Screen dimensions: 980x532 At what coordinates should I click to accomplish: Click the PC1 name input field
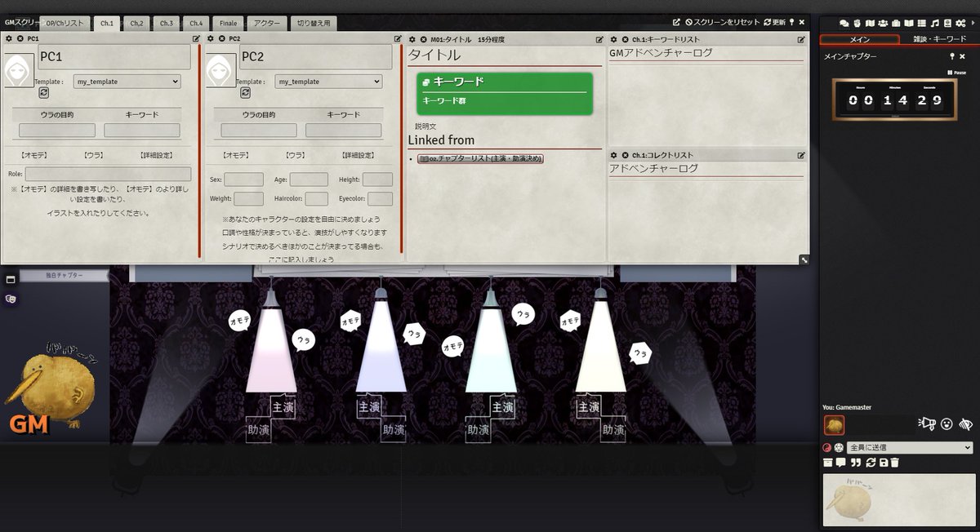(x=114, y=57)
